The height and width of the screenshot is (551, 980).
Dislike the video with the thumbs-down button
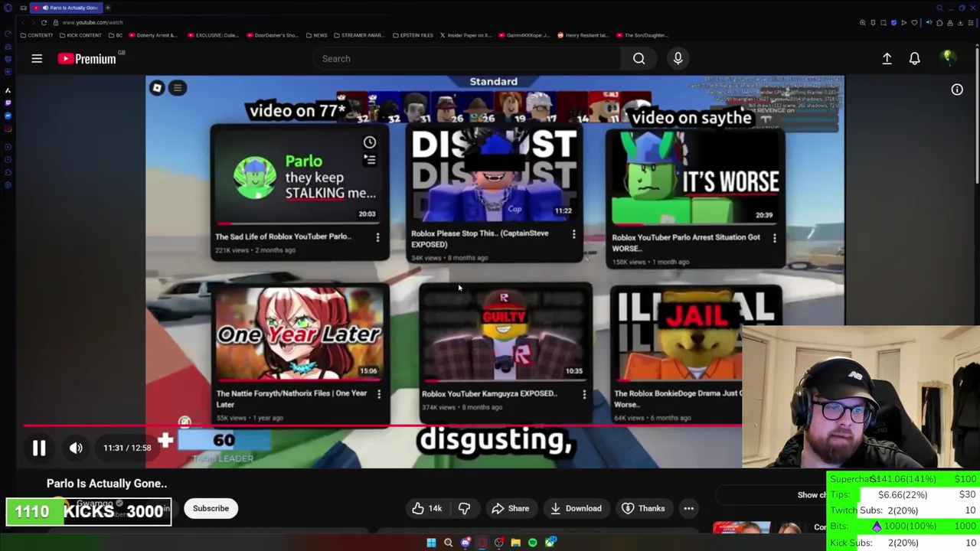[464, 508]
